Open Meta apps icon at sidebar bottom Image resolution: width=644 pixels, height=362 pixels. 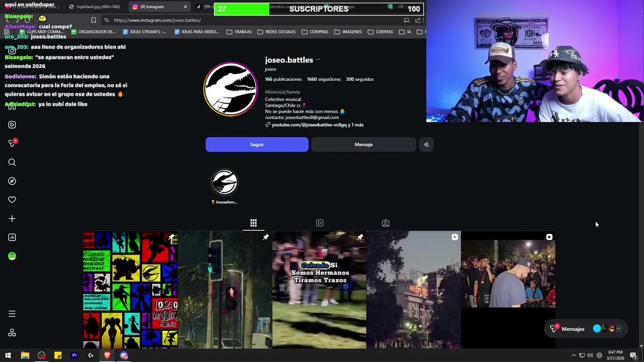[x=12, y=333]
